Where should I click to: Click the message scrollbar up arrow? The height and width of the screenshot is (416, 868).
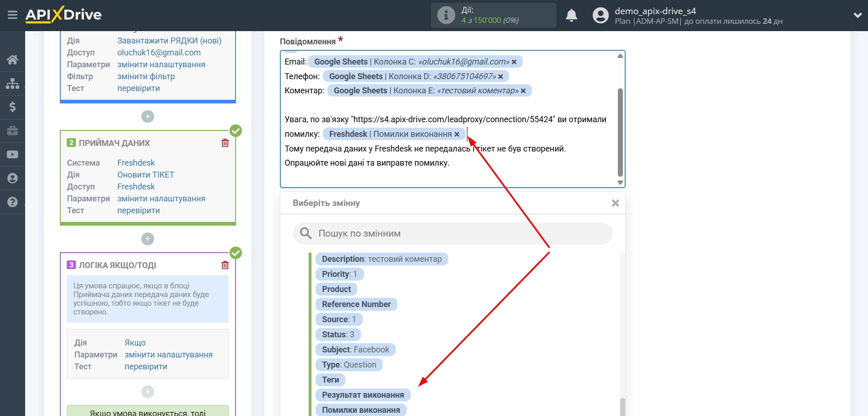[620, 56]
